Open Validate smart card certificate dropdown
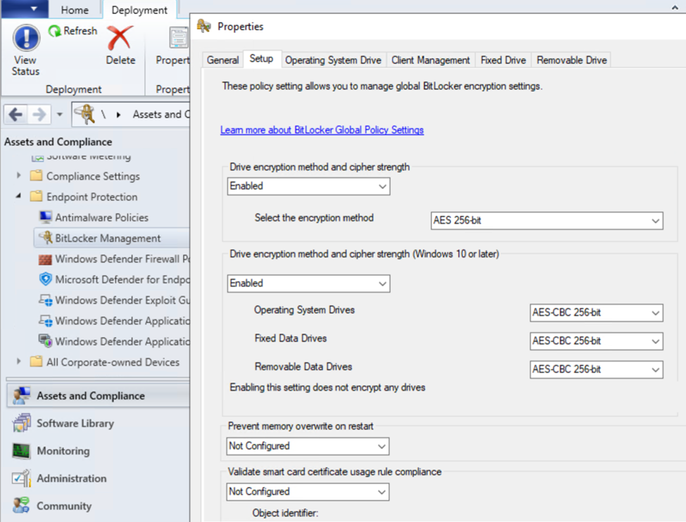The height and width of the screenshot is (522, 686). click(308, 492)
